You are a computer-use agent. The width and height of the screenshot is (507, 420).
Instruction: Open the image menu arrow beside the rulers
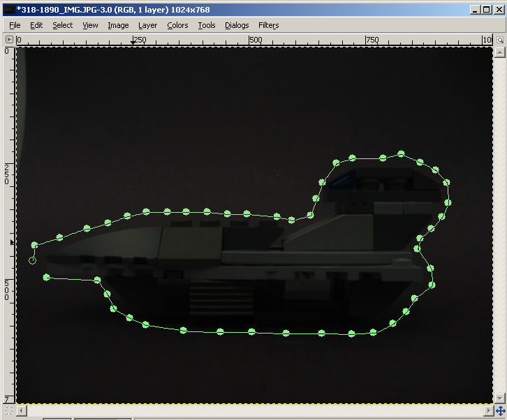(9, 39)
